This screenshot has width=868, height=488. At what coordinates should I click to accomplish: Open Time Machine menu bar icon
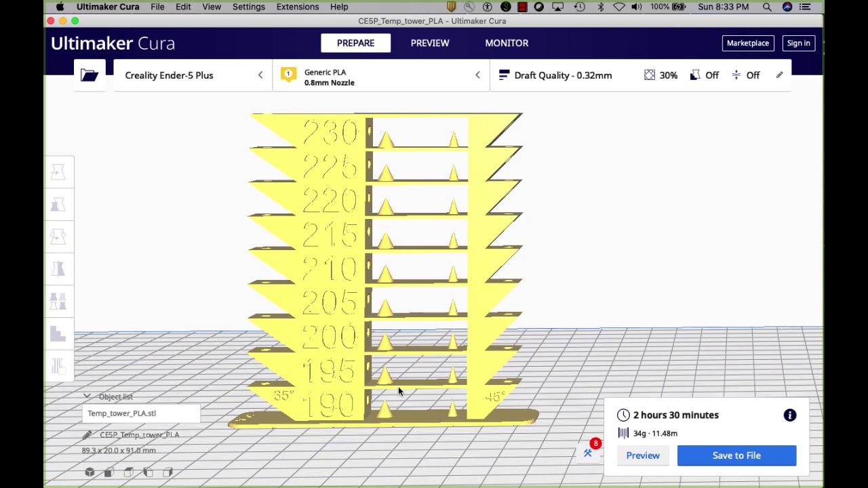click(580, 7)
